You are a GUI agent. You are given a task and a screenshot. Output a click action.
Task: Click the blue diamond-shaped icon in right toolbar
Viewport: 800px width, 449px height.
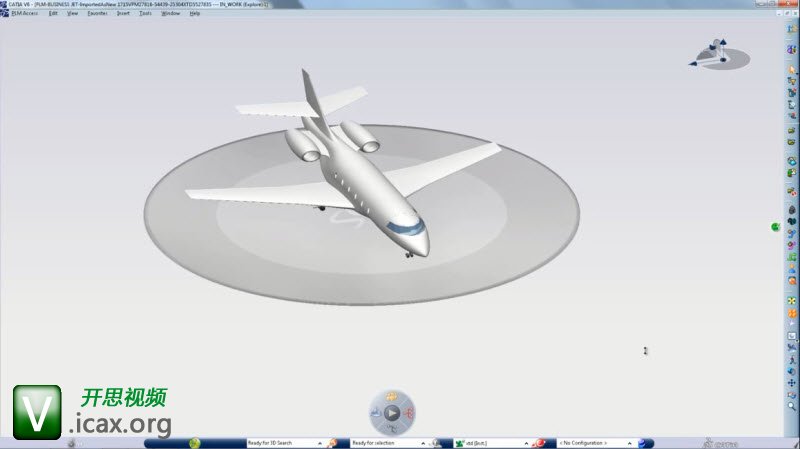[x=792, y=161]
